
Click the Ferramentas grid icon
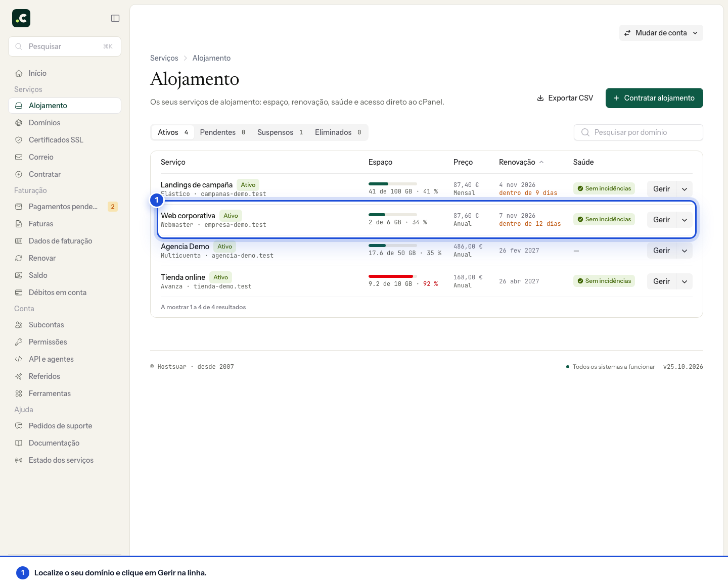[x=19, y=394]
